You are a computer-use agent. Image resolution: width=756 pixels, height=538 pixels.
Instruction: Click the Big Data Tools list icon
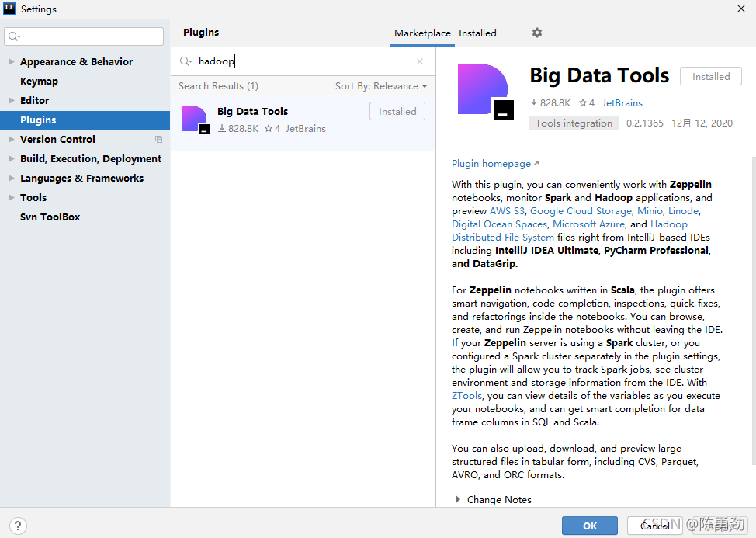tap(196, 120)
